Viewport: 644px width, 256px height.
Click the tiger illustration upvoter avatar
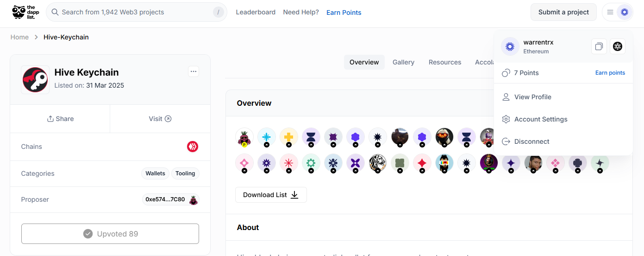click(x=378, y=163)
